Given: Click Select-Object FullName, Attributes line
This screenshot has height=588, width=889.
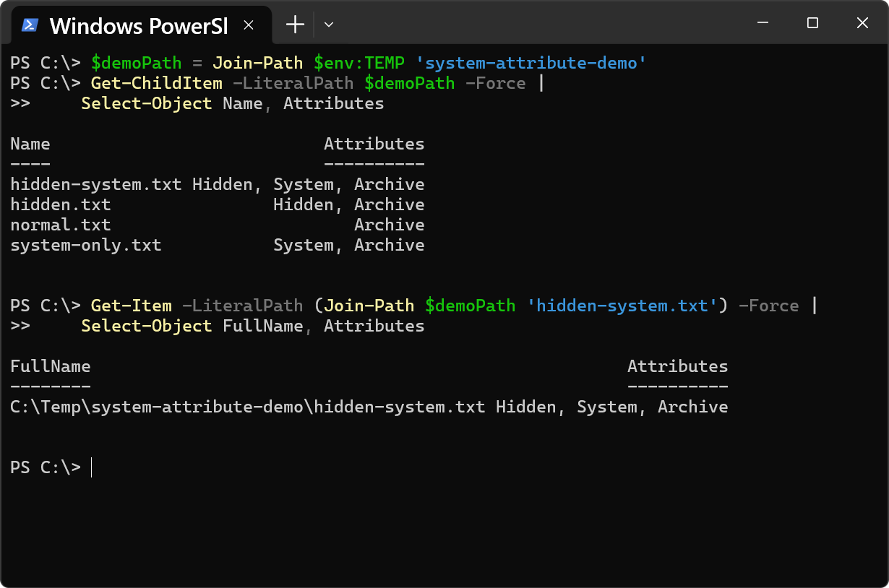Looking at the screenshot, I should [x=253, y=326].
